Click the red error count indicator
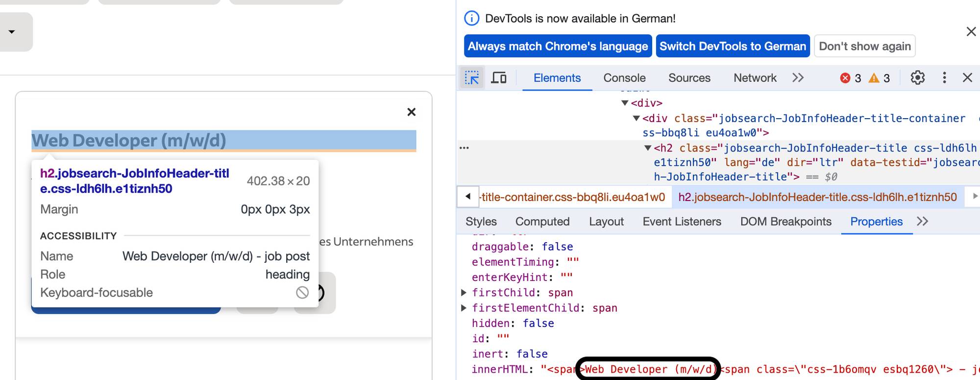Image resolution: width=980 pixels, height=380 pixels. pyautogui.click(x=851, y=78)
